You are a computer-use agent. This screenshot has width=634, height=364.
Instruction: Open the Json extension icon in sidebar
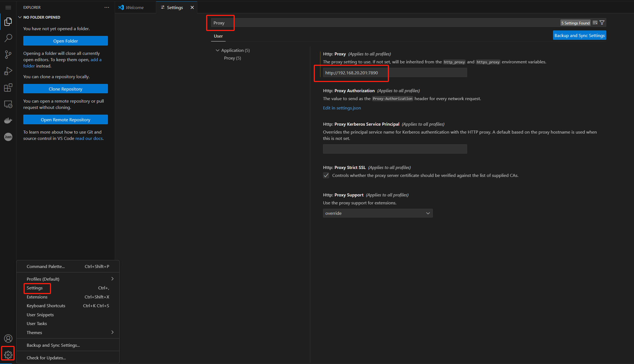click(x=8, y=137)
